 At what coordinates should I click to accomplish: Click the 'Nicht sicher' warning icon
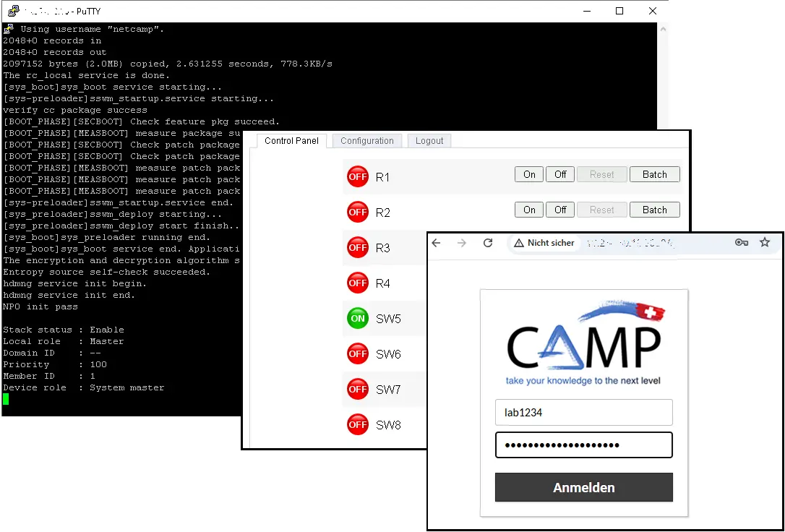(x=520, y=243)
